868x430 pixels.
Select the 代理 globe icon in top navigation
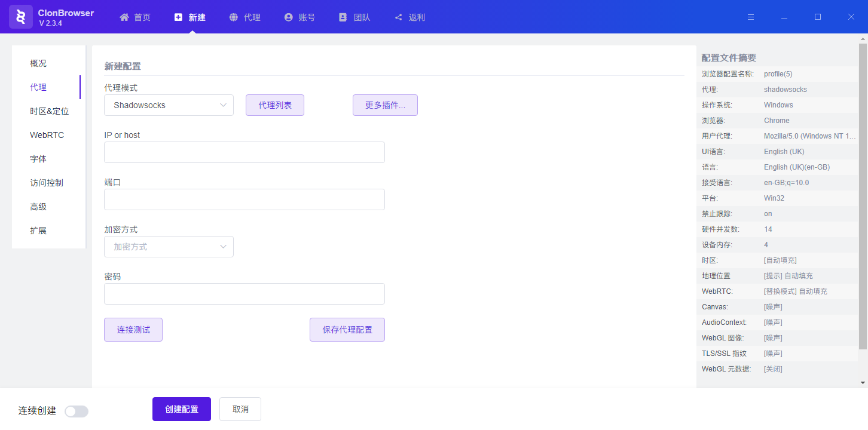point(233,17)
